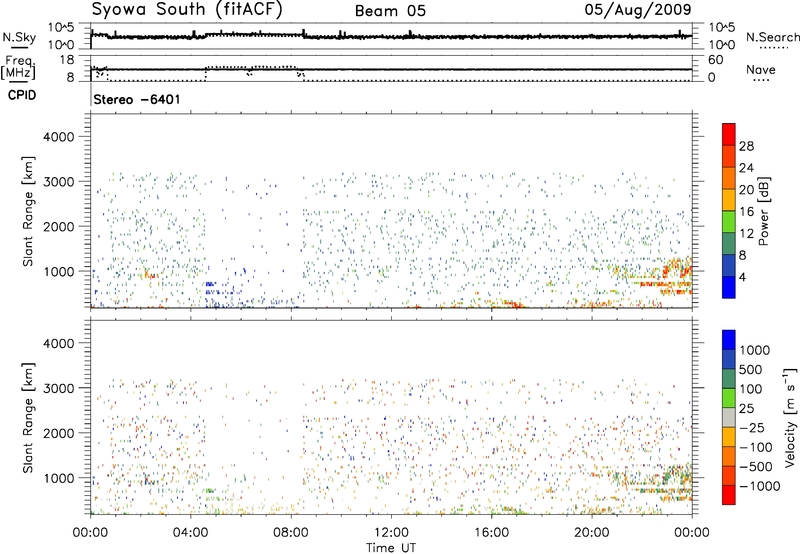800x554 pixels.
Task: Click the "Syowa South (fitACF)" plot title
Action: [187, 10]
